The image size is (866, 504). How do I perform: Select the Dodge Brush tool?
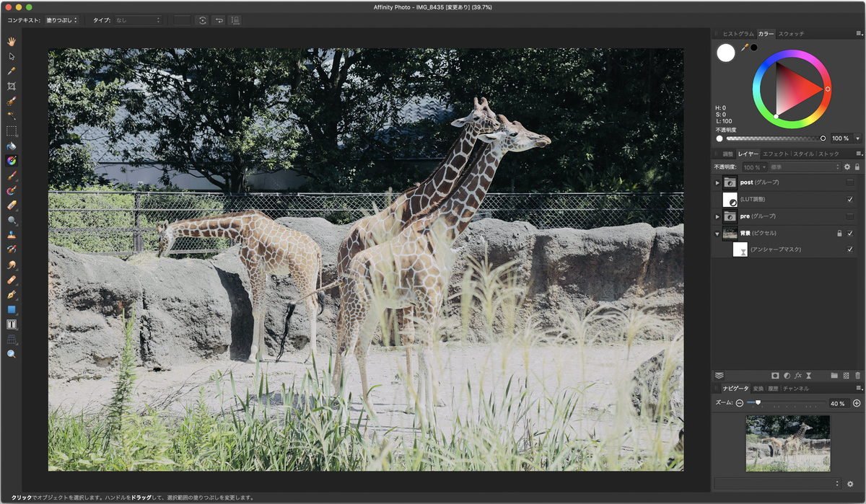pos(12,220)
